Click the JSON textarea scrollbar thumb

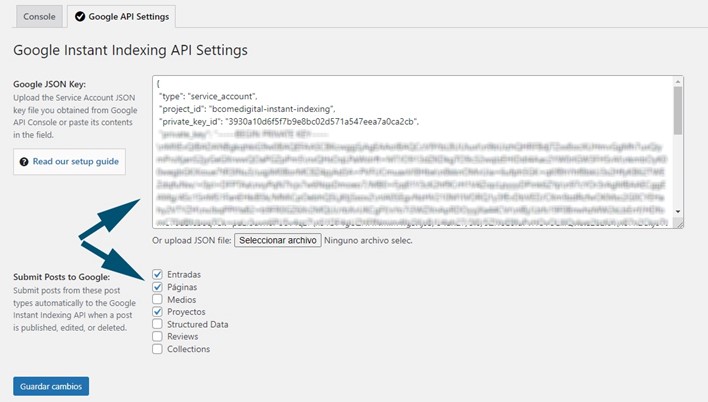[678, 111]
